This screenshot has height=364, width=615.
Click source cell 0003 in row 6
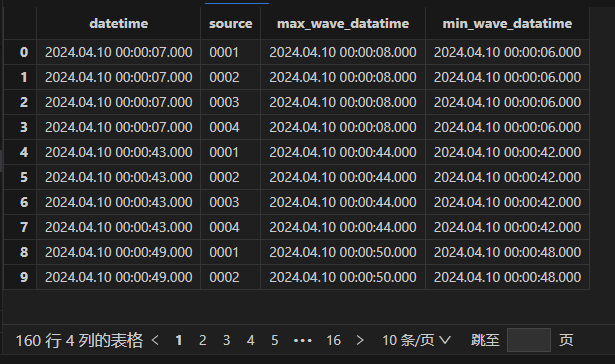coord(231,202)
